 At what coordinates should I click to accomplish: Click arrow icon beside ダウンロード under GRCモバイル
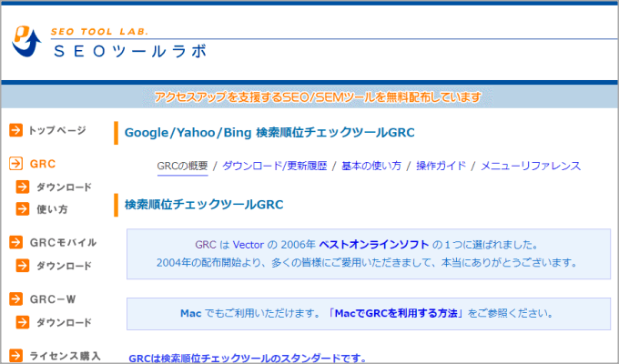[x=23, y=266]
